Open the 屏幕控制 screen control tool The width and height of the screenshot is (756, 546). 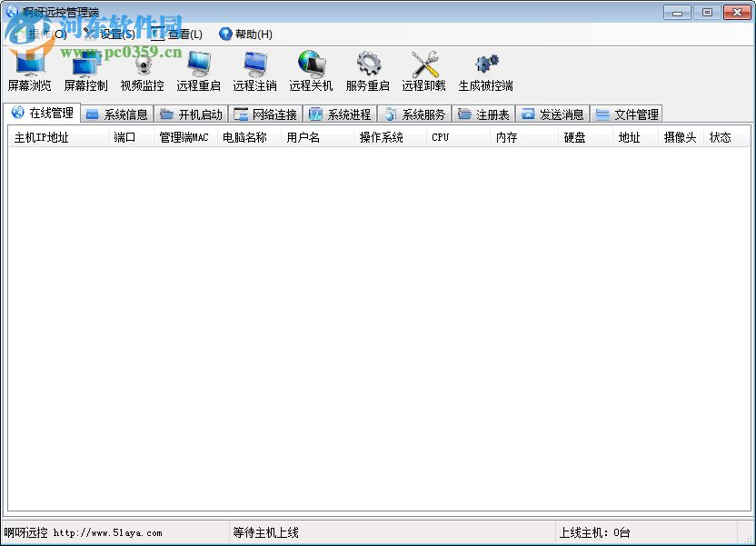click(86, 71)
